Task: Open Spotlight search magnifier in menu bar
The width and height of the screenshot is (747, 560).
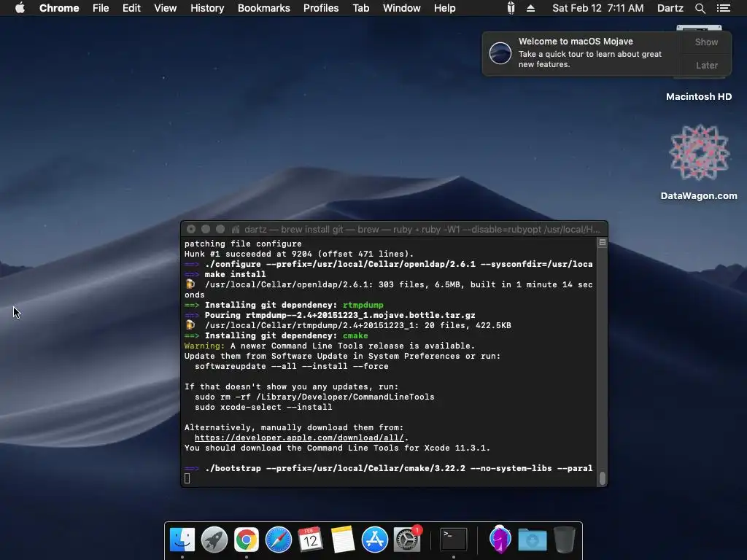Action: 700,8
